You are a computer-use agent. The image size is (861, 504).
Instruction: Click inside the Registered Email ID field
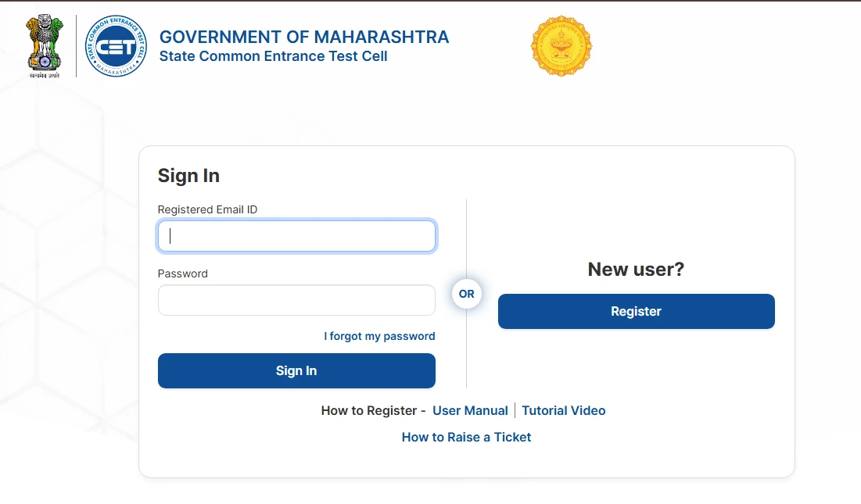click(296, 235)
